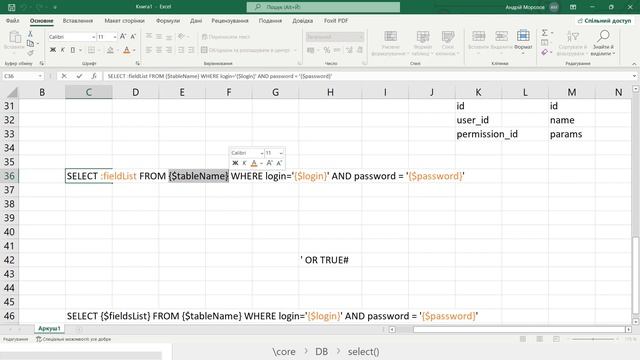Open Find and Select magnifier menu
640x360 pixels.
(602, 43)
